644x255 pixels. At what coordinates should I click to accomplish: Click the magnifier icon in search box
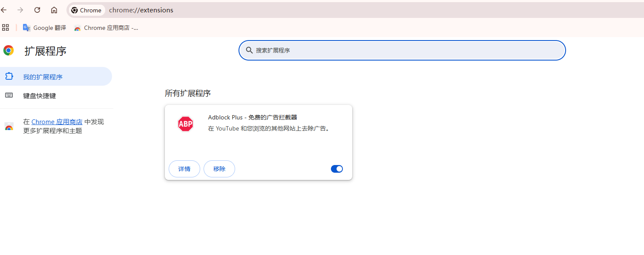(249, 50)
